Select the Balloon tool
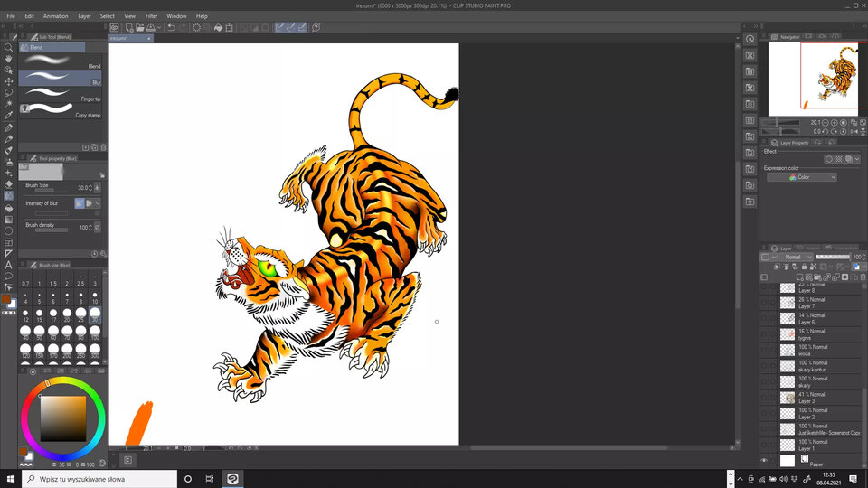This screenshot has width=868, height=488. [8, 277]
